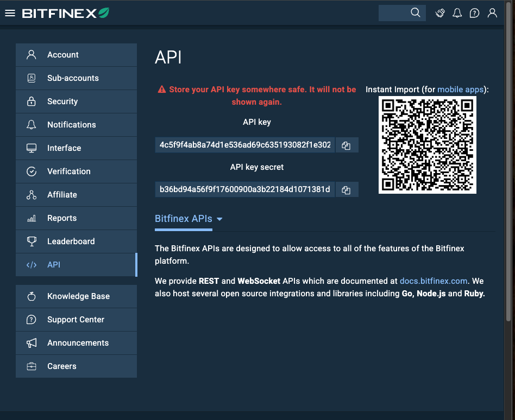Click the search magnifier icon
Image resolution: width=515 pixels, height=420 pixels.
(x=415, y=13)
